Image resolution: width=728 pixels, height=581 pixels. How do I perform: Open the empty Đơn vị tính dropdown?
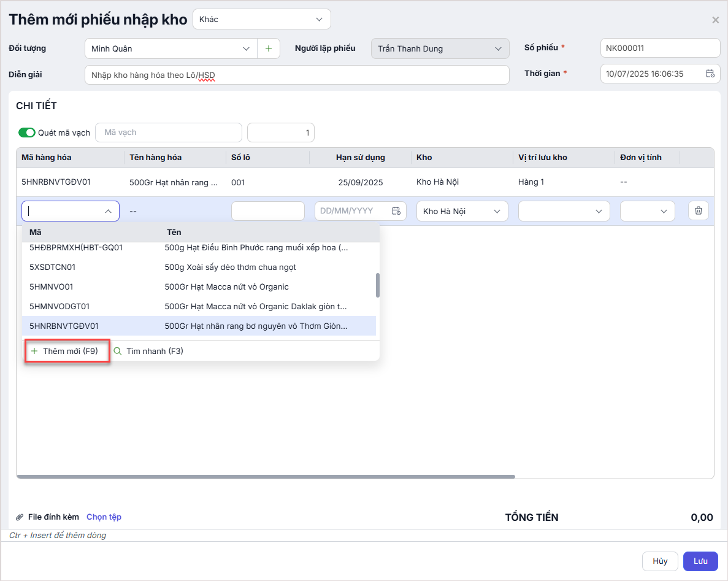[x=647, y=211]
